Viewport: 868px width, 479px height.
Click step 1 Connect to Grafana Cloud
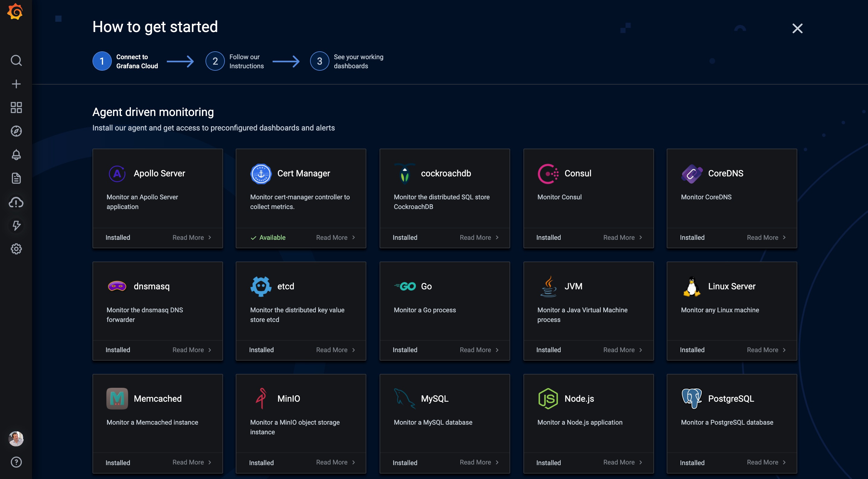[125, 61]
